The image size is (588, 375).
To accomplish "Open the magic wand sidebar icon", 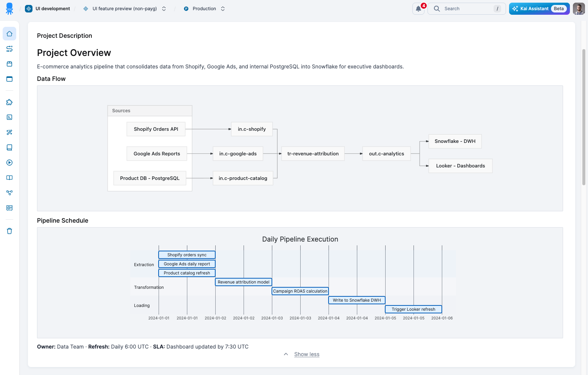I will 9,132.
